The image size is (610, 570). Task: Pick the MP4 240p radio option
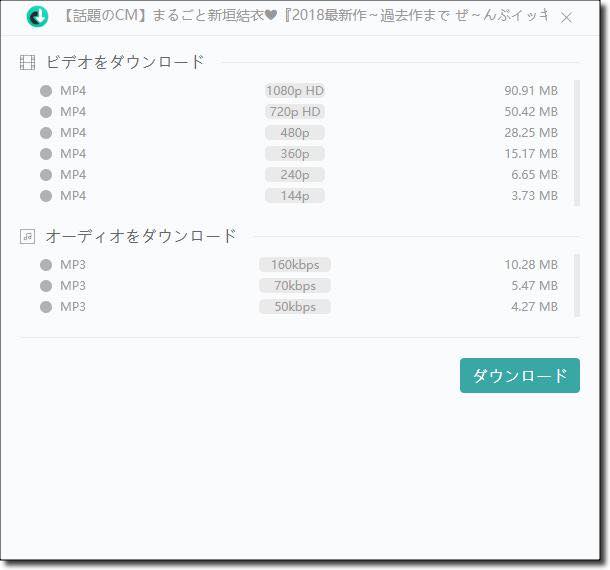pos(46,175)
